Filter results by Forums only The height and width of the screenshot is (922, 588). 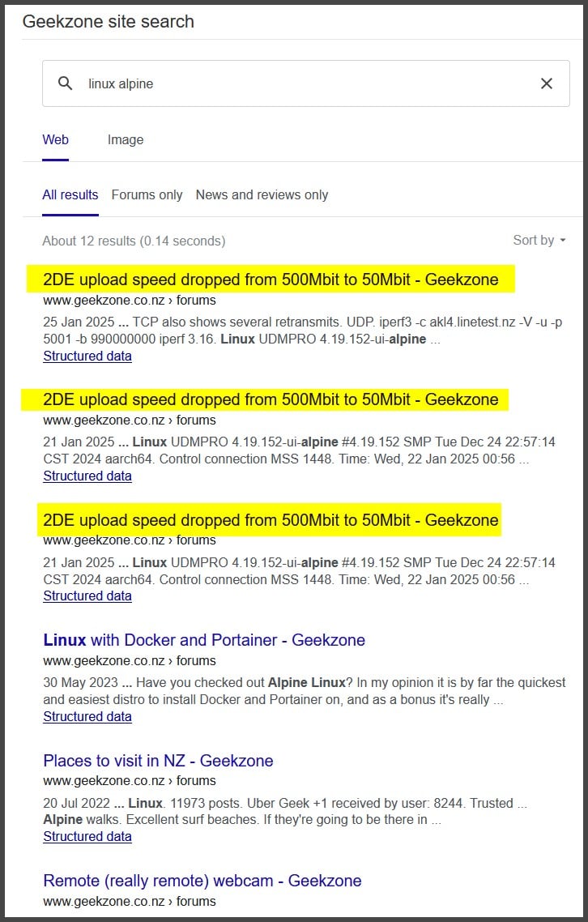coord(147,194)
